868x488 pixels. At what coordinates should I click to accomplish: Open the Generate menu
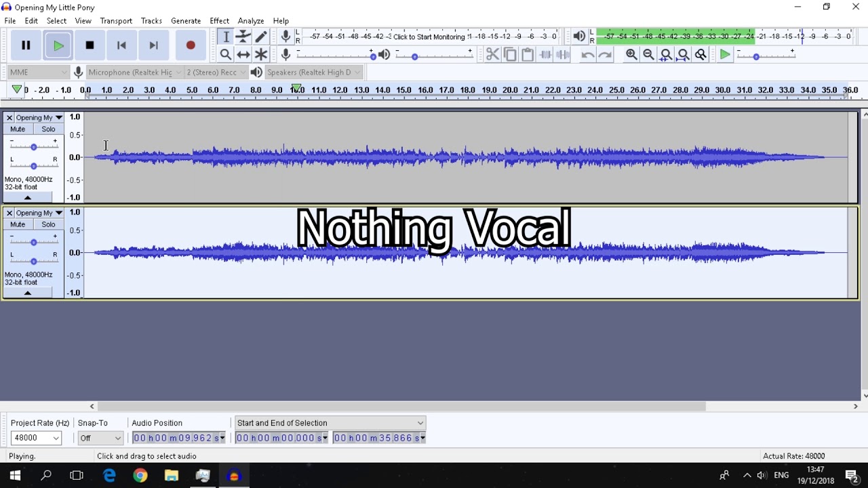click(x=186, y=21)
